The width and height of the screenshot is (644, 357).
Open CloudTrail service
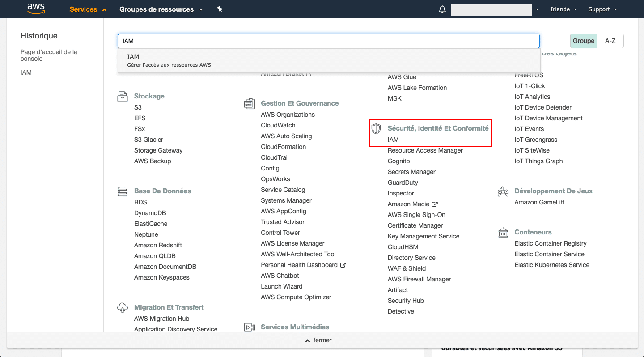tap(275, 157)
